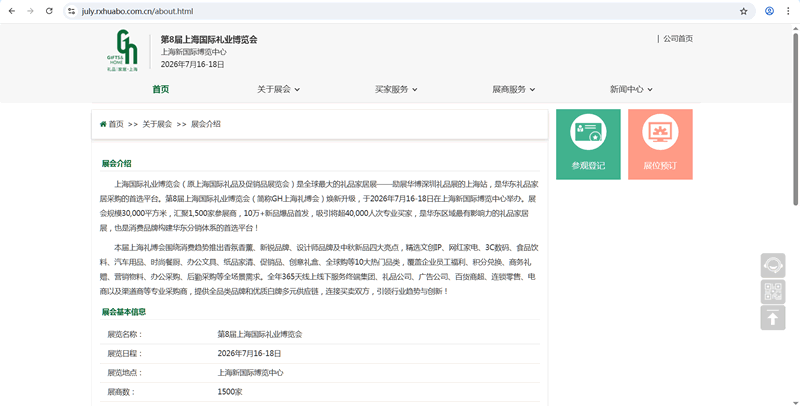Go back using the browser back arrow
This screenshot has height=406, width=800.
click(11, 11)
